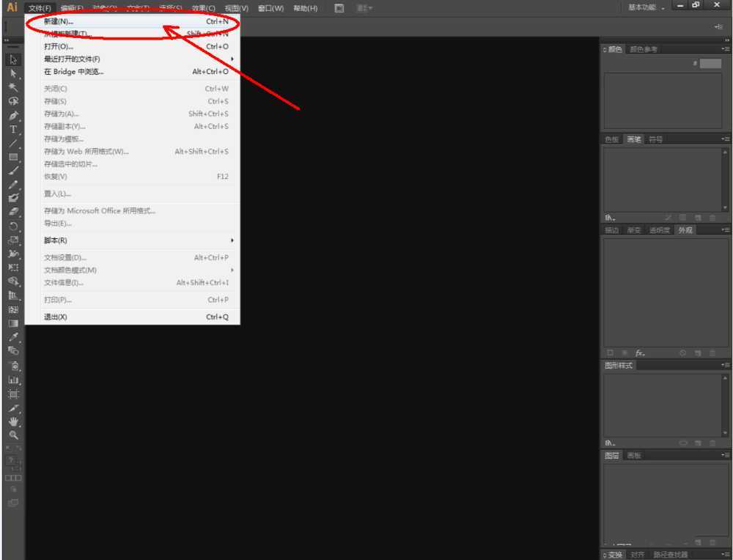Click the fx add effect icon

point(640,353)
